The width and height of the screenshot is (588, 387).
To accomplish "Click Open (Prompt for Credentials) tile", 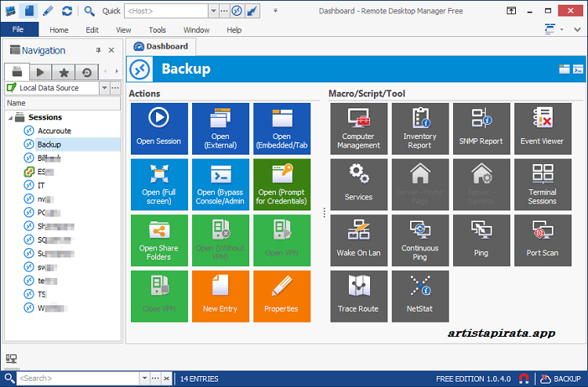I will [282, 184].
